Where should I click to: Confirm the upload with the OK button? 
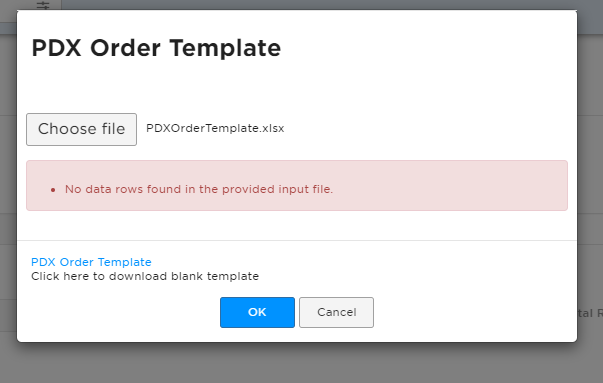[x=257, y=312]
